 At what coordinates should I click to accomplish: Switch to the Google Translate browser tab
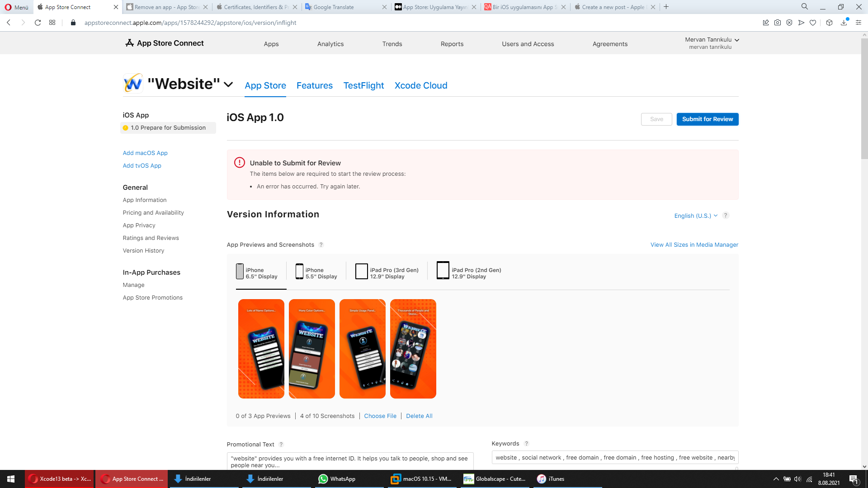pos(346,7)
